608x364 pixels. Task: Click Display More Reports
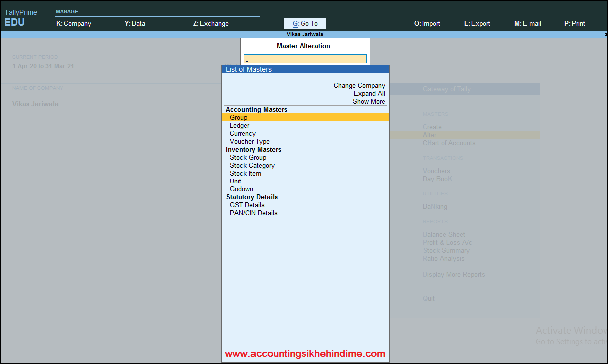[x=454, y=274]
